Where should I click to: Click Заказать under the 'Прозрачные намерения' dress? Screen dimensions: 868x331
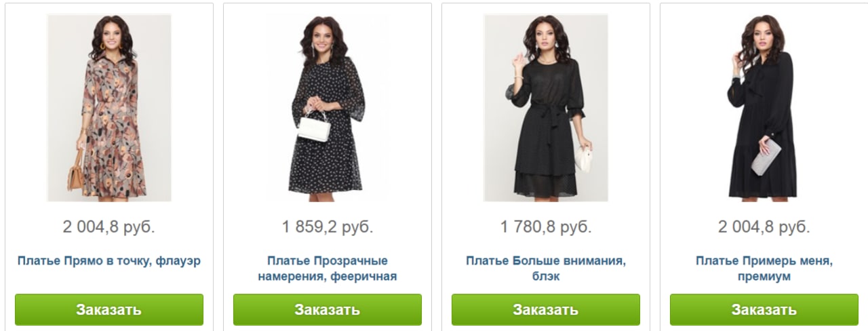[x=328, y=310]
